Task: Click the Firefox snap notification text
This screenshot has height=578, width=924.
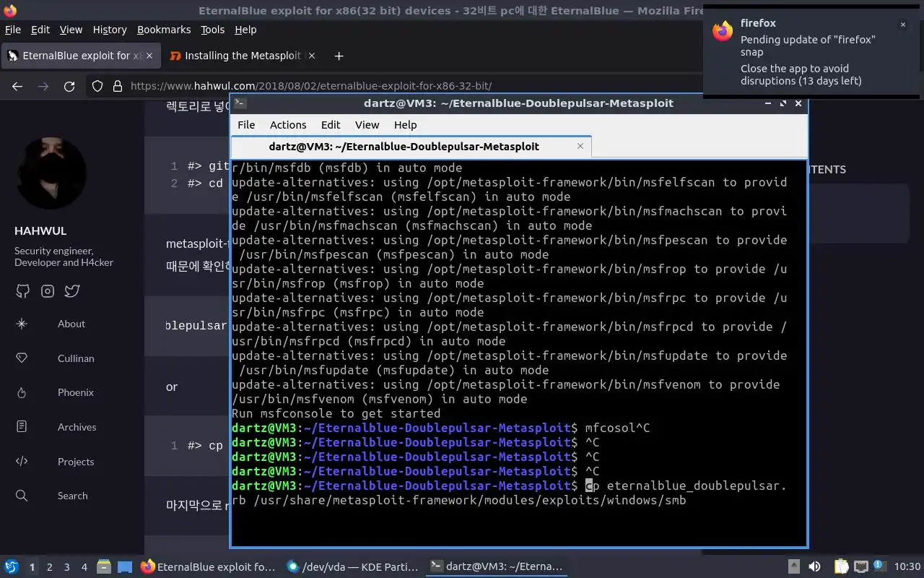Action: point(808,60)
